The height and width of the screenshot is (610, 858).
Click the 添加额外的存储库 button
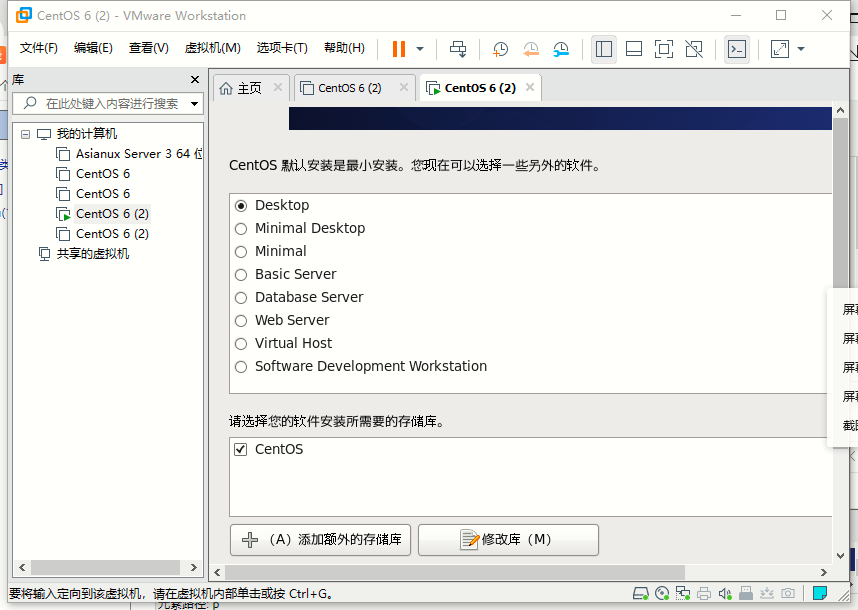click(321, 539)
